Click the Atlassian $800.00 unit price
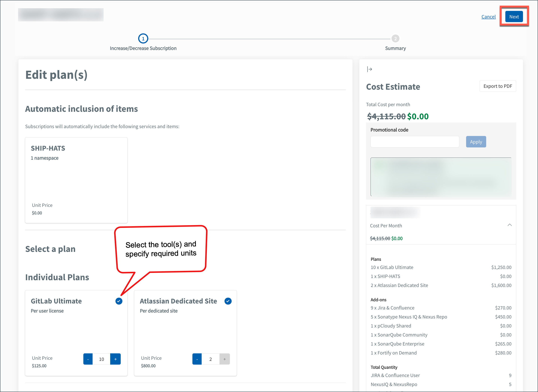Viewport: 538px width, 392px height. click(x=148, y=366)
